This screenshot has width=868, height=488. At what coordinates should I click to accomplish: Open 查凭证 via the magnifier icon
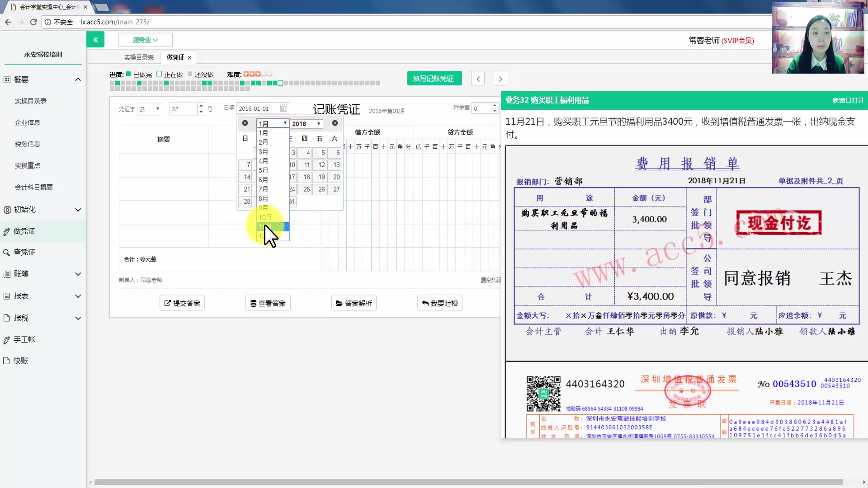[7, 252]
